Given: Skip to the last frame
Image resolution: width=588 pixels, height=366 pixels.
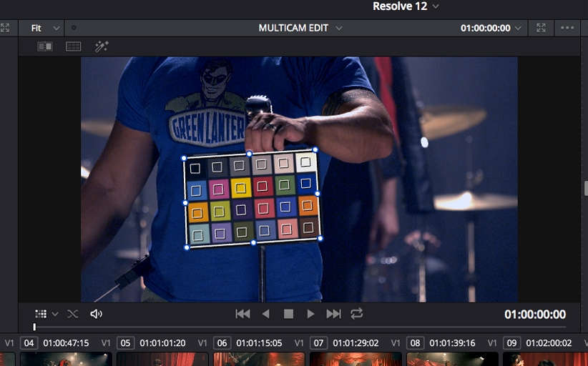Looking at the screenshot, I should point(333,314).
